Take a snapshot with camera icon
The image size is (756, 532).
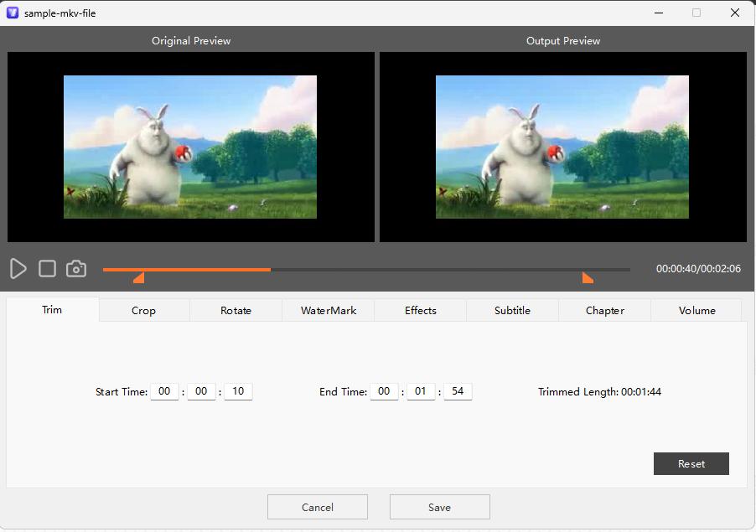click(76, 268)
